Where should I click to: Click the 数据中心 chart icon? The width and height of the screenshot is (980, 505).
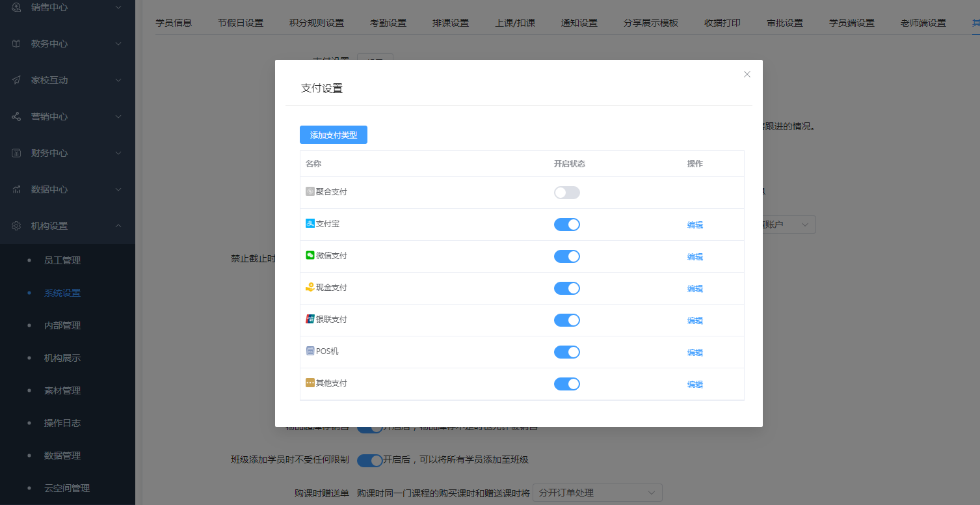point(17,189)
